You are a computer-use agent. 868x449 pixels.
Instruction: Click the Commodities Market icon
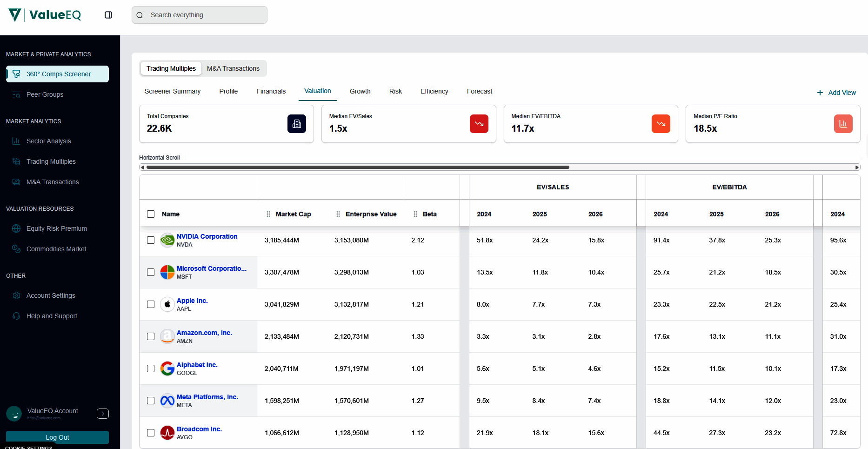click(16, 249)
